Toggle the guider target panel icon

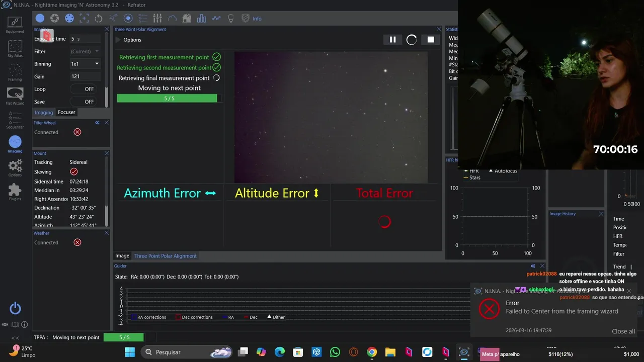pos(128,18)
